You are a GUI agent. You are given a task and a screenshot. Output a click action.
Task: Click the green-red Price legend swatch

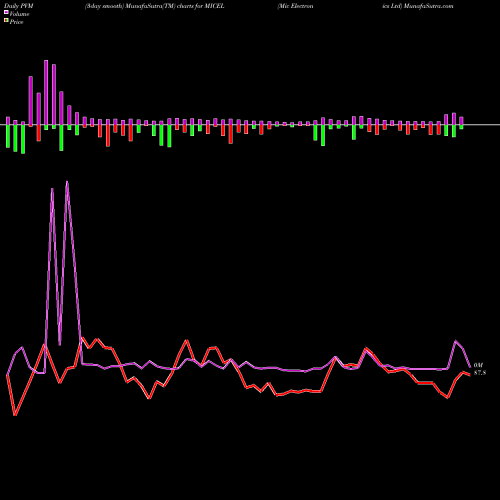point(6,21)
